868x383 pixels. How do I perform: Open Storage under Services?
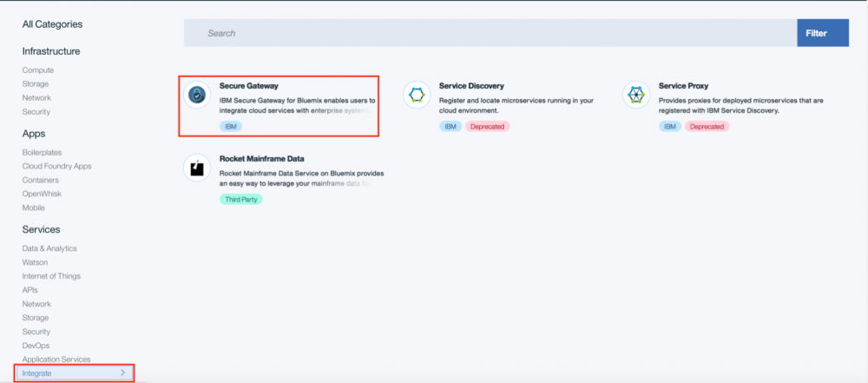point(36,318)
